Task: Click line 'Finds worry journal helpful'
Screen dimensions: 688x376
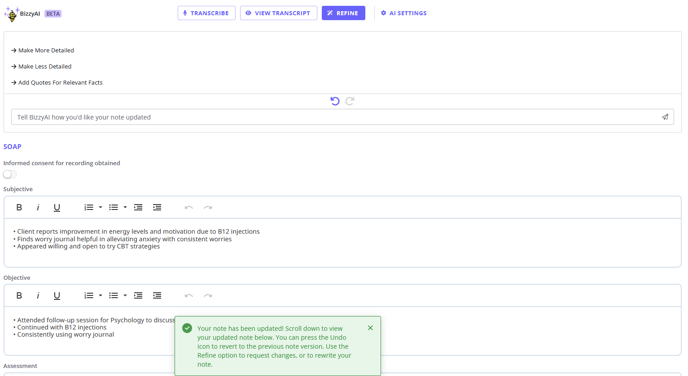Action: pyautogui.click(x=122, y=239)
